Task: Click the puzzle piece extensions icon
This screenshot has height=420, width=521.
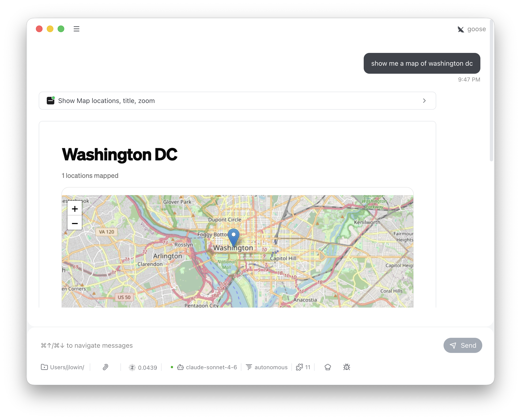Action: coord(299,367)
